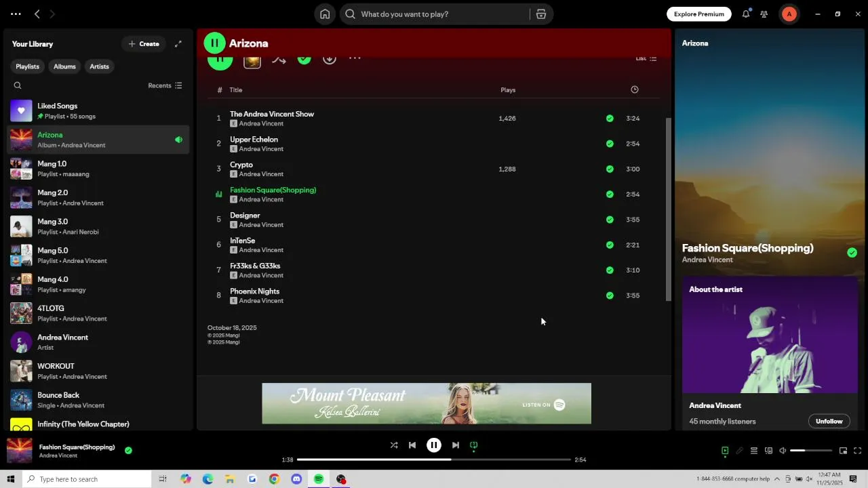Enter full screen mode
Viewport: 868px width, 488px height.
pos(858,451)
